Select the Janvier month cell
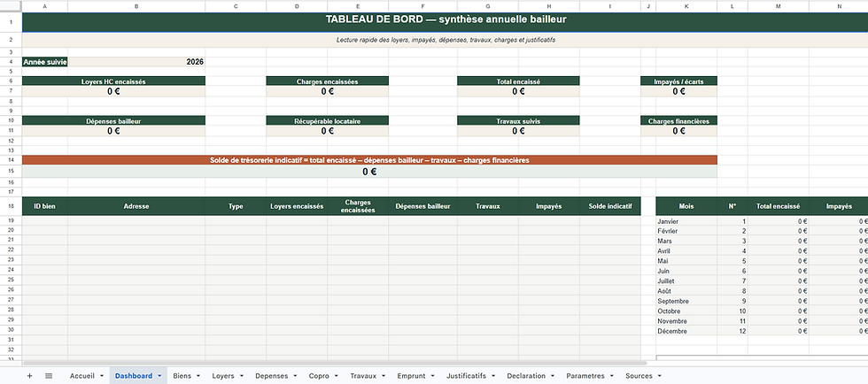868x384 pixels. [x=686, y=221]
